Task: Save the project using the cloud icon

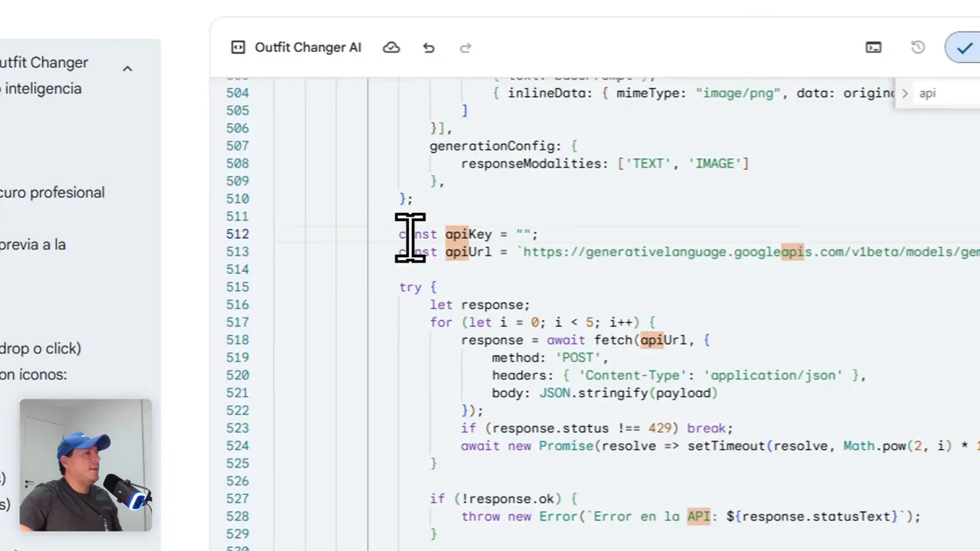Action: point(391,47)
